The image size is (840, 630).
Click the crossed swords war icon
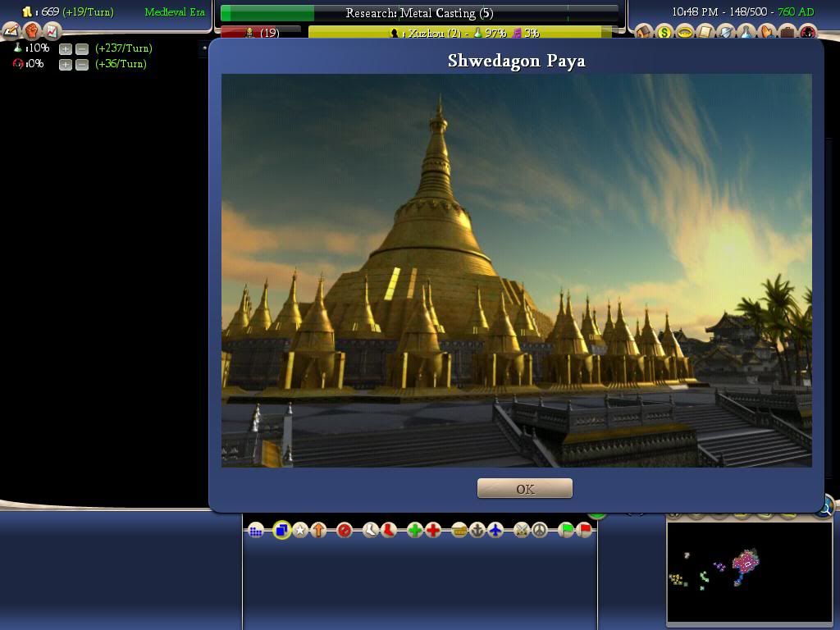coord(521,531)
